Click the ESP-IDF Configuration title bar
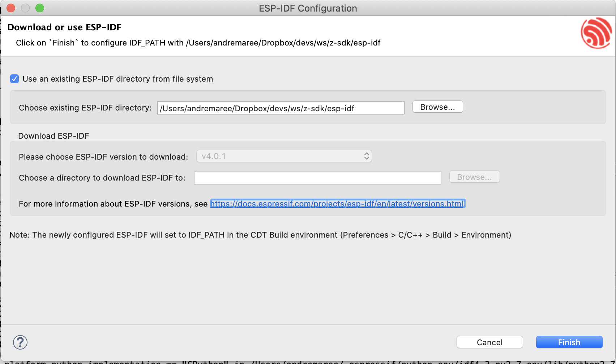 307,8
